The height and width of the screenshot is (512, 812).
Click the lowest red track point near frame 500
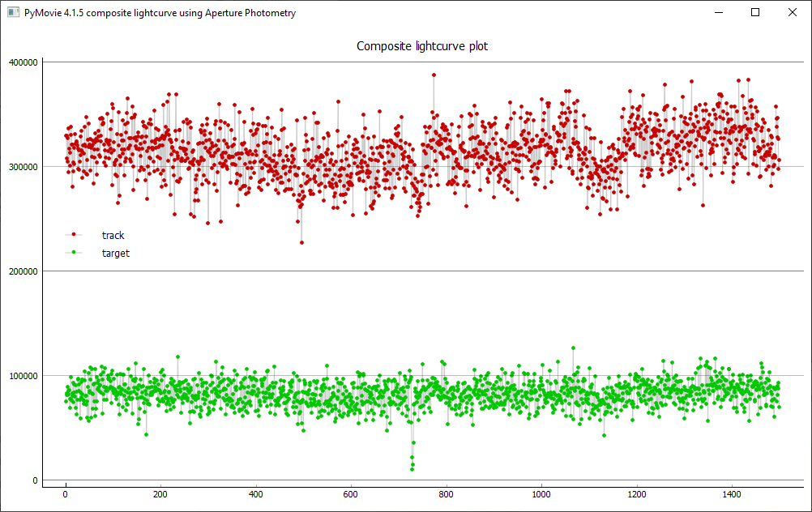pos(302,242)
